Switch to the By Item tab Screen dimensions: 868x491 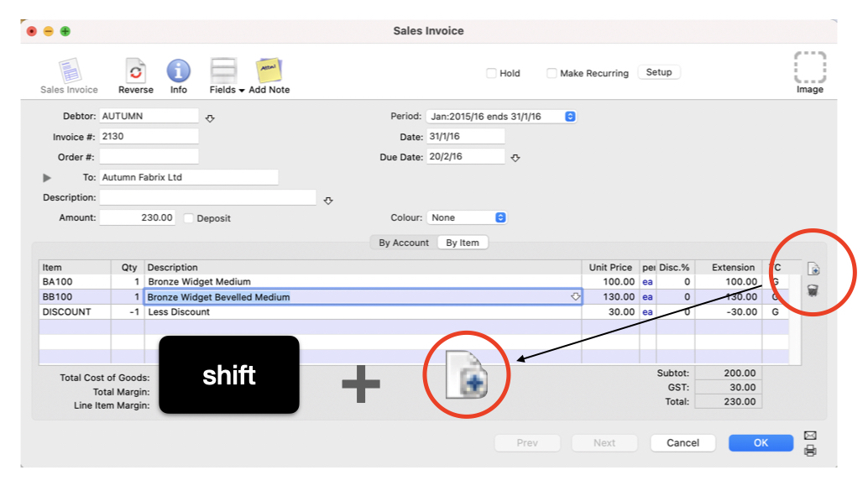463,243
